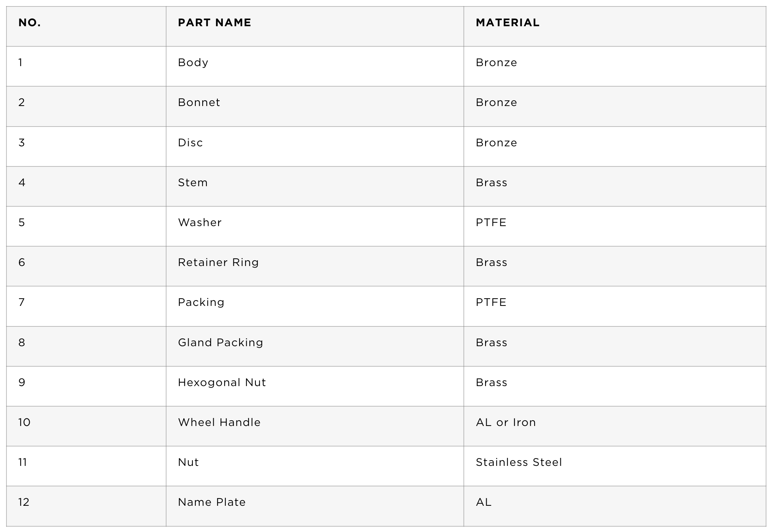Select the Packing part name

pos(201,303)
